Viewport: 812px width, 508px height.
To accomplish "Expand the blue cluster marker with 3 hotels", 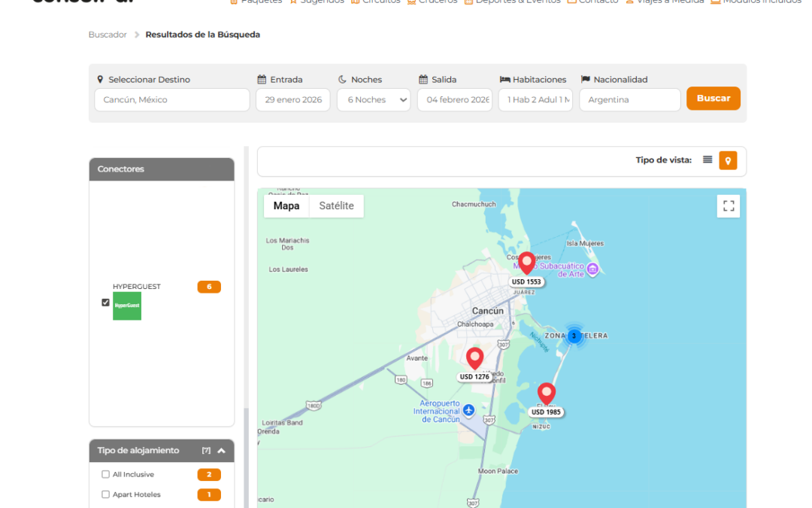I will point(574,336).
